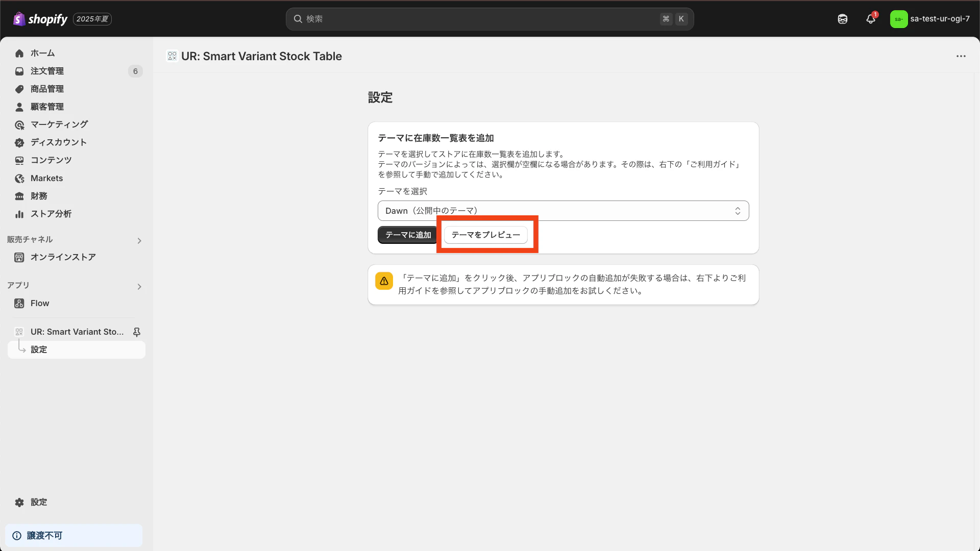This screenshot has width=980, height=551.
Task: Click the 6 badge next to 注文管理
Action: 135,71
